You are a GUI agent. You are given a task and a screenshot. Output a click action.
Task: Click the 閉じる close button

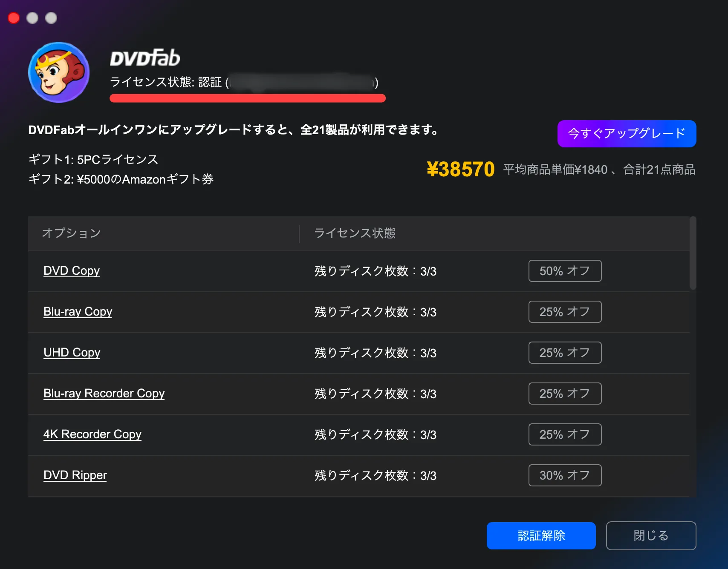651,536
